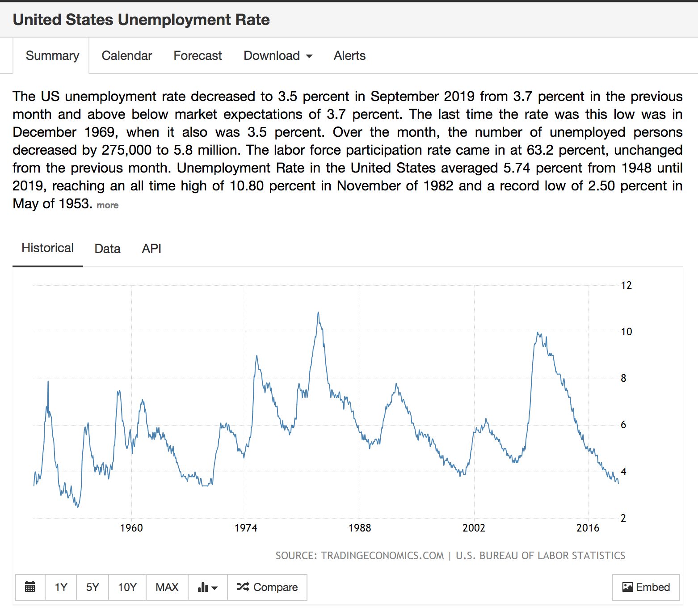The height and width of the screenshot is (616, 698).
Task: Open the Alerts tab
Action: (x=349, y=56)
